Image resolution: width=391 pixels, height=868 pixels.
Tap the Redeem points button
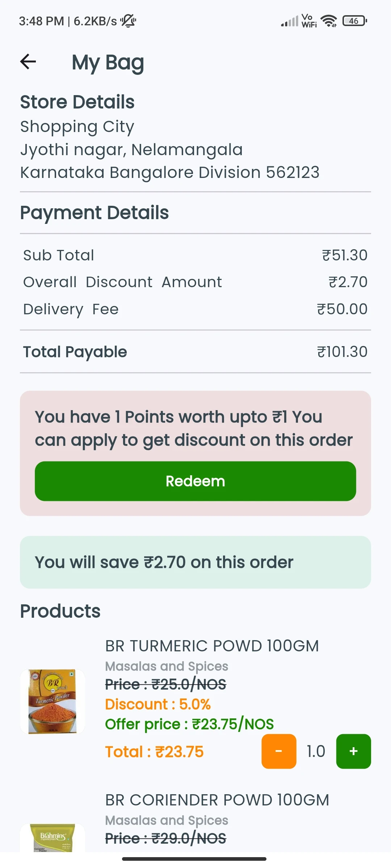[195, 481]
